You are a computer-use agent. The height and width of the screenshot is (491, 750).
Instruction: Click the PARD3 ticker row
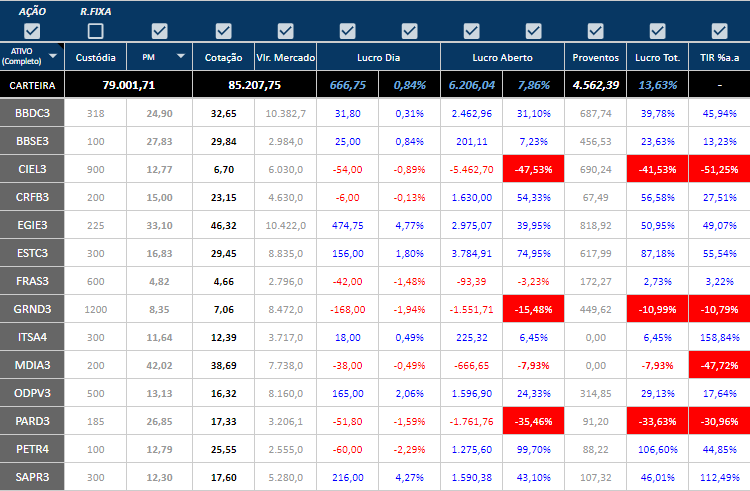click(32, 421)
